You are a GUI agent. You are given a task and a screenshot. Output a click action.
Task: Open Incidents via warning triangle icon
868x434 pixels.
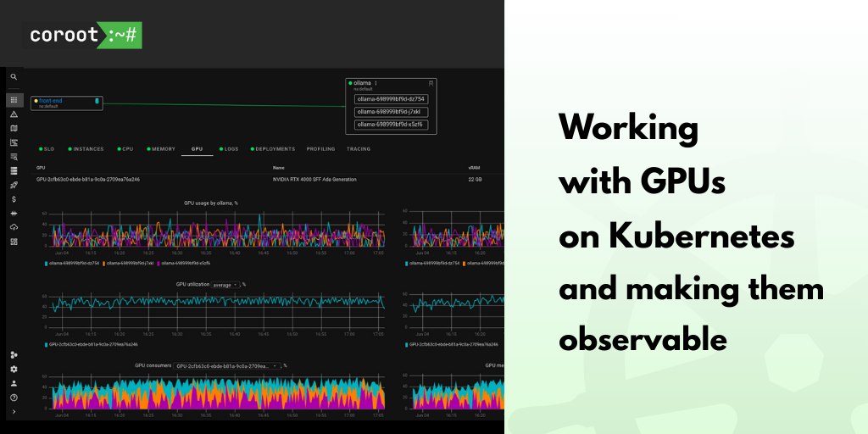[x=14, y=114]
